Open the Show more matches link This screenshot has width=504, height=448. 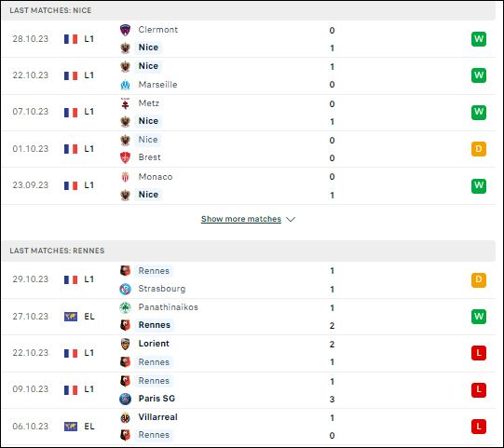(241, 219)
